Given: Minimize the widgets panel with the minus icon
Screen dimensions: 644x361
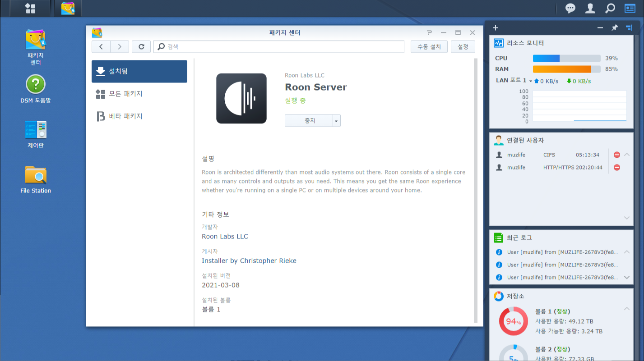Looking at the screenshot, I should tap(600, 28).
